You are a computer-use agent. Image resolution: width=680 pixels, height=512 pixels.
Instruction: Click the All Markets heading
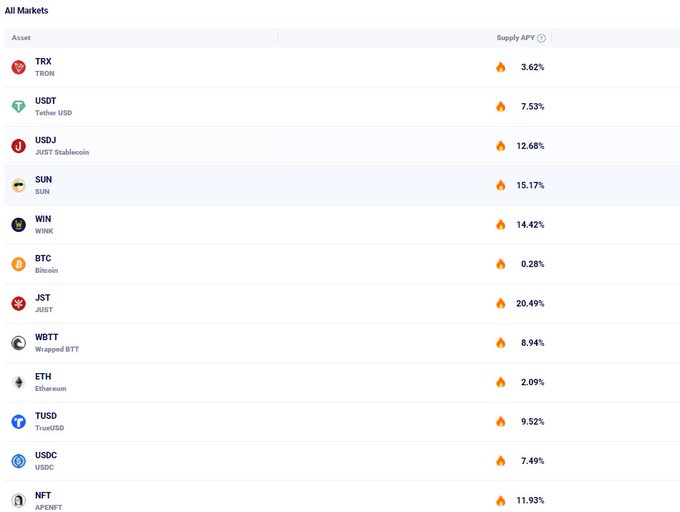point(26,10)
